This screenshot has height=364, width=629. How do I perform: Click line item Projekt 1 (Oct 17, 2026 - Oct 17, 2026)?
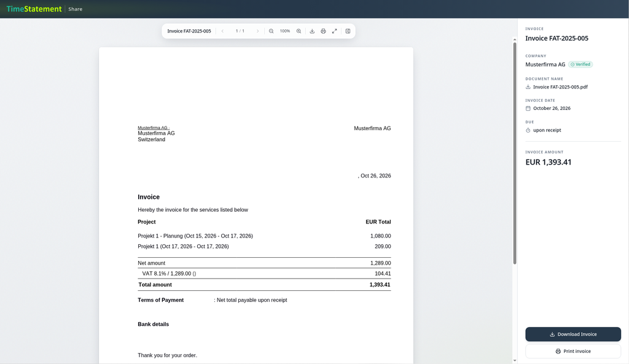[183, 246]
